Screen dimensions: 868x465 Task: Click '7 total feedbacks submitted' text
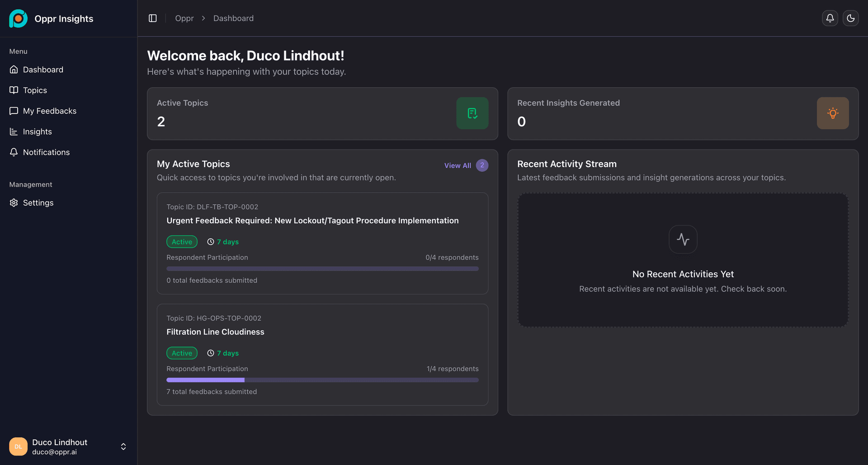[212, 392]
